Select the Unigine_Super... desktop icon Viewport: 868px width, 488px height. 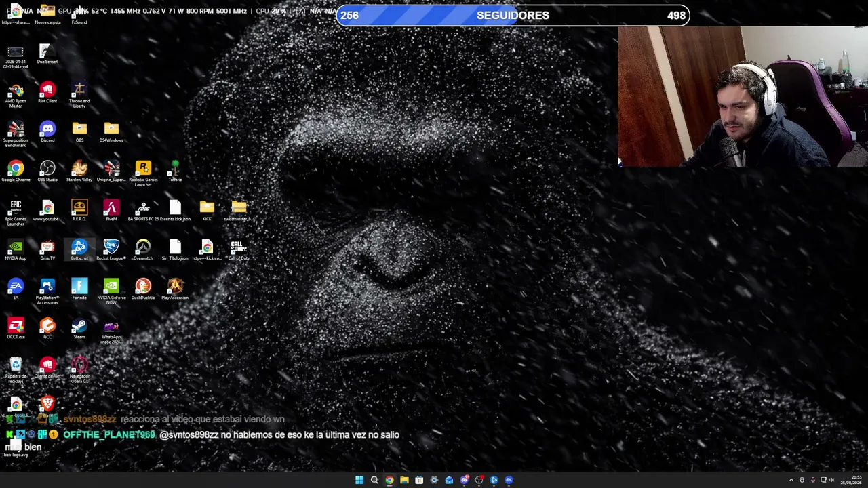coord(111,171)
